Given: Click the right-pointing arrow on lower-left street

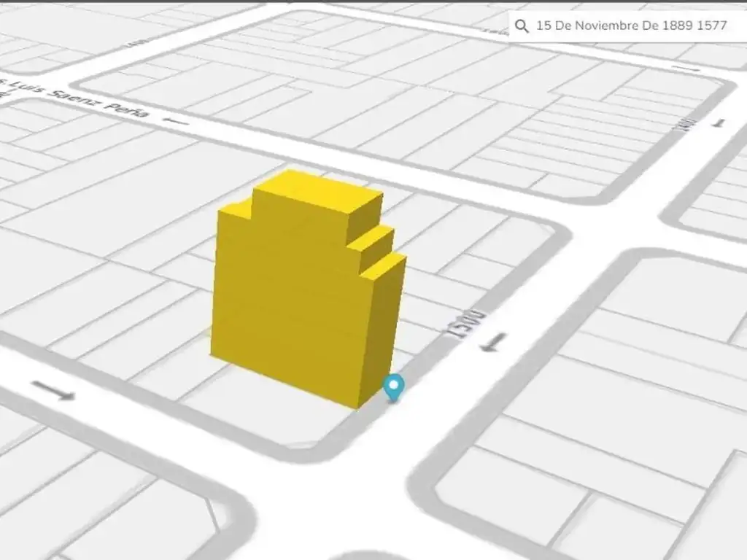Looking at the screenshot, I should [53, 391].
